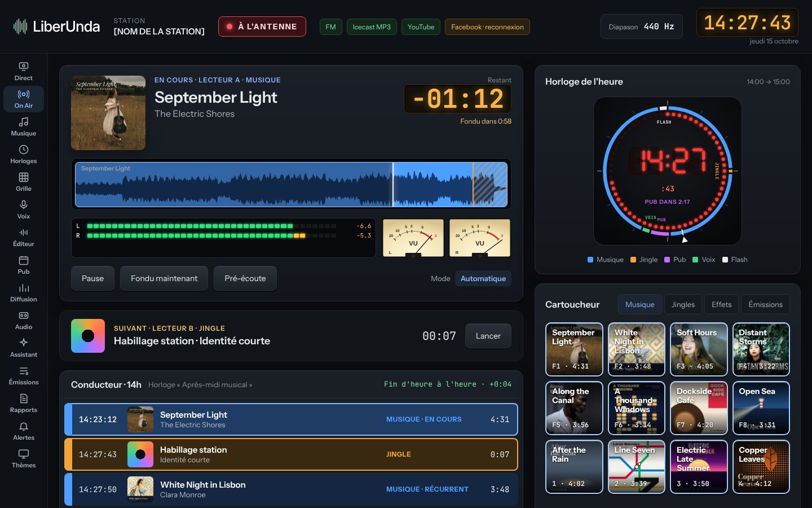Viewport: 812px width, 508px height.
Task: Open the Musique section in sidebar
Action: pyautogui.click(x=24, y=127)
